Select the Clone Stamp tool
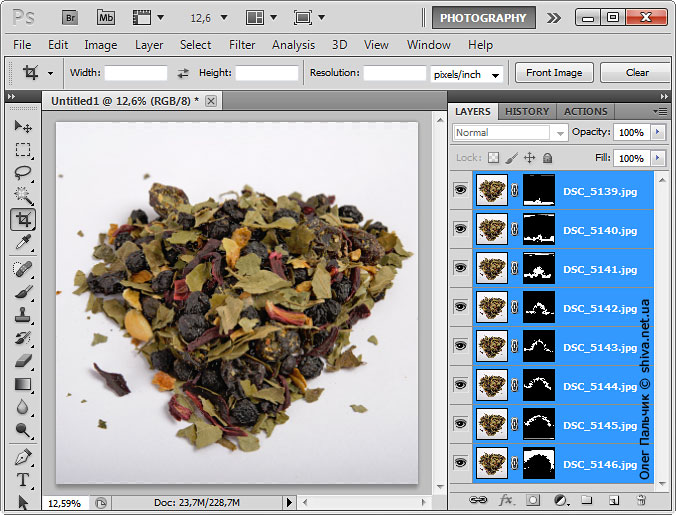Screen dimensions: 676x515 pos(23,315)
